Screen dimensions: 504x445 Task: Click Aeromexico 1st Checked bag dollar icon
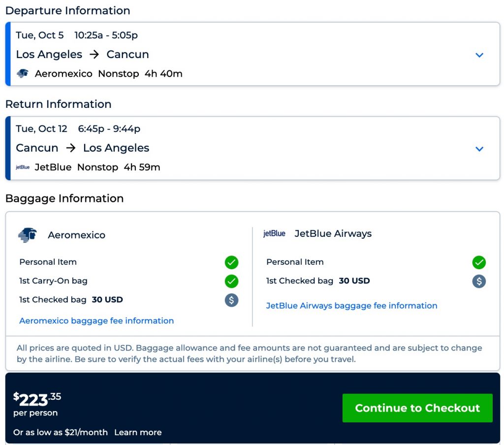pos(231,300)
